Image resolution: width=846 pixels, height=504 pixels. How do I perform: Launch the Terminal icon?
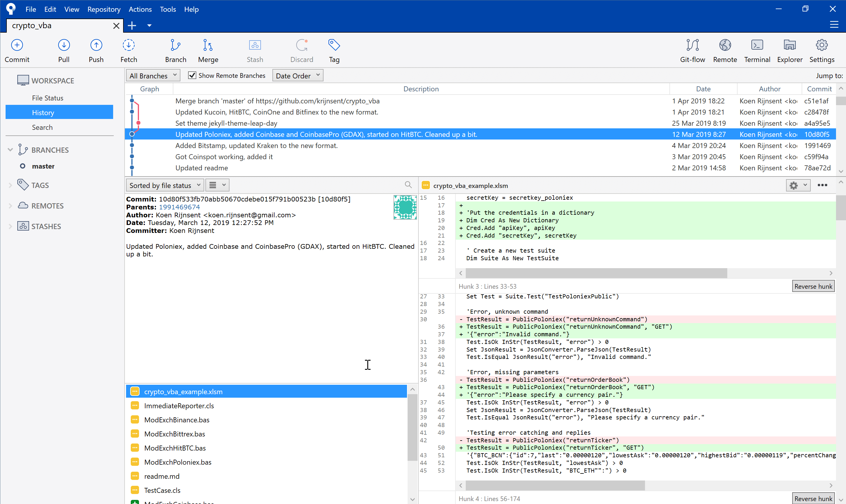coord(757,45)
